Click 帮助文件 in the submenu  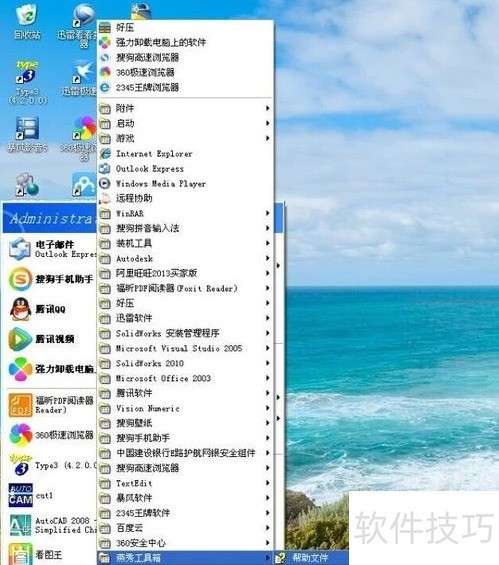[x=311, y=558]
